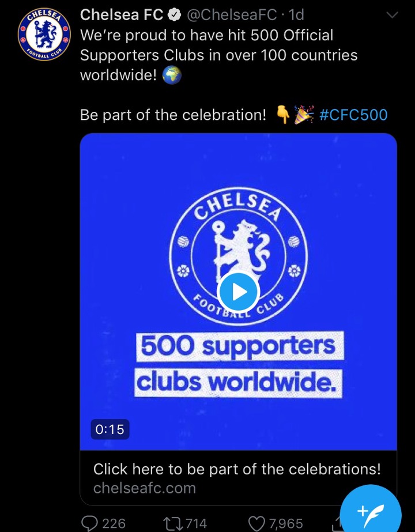This screenshot has width=415, height=532.
Task: Play the Chelsea 500 supporters clubs video
Action: click(239, 292)
